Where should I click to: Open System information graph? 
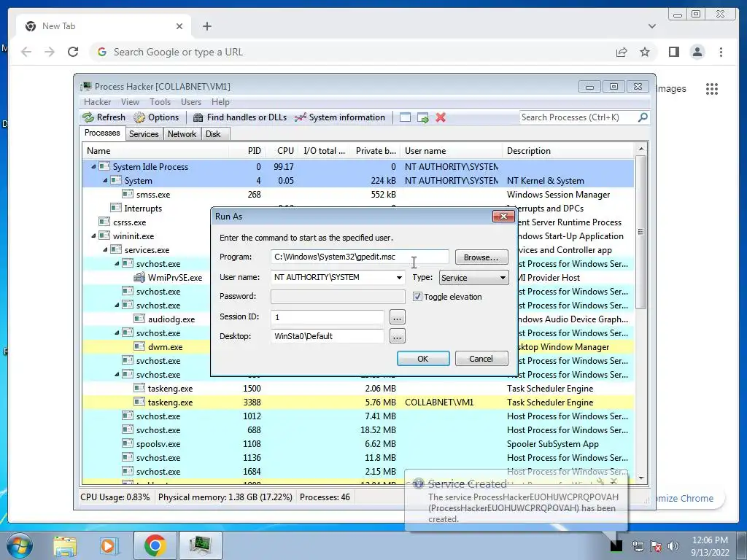pos(340,117)
